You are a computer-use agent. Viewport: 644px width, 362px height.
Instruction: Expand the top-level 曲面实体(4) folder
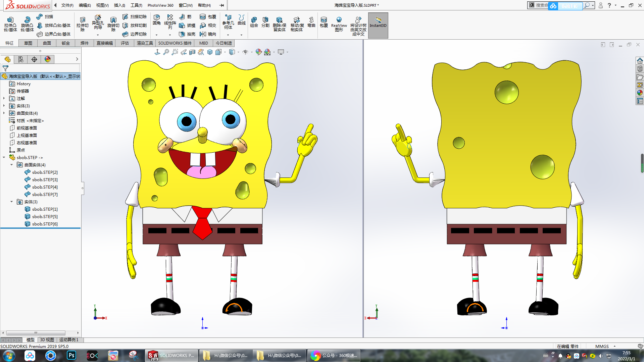tap(4, 113)
